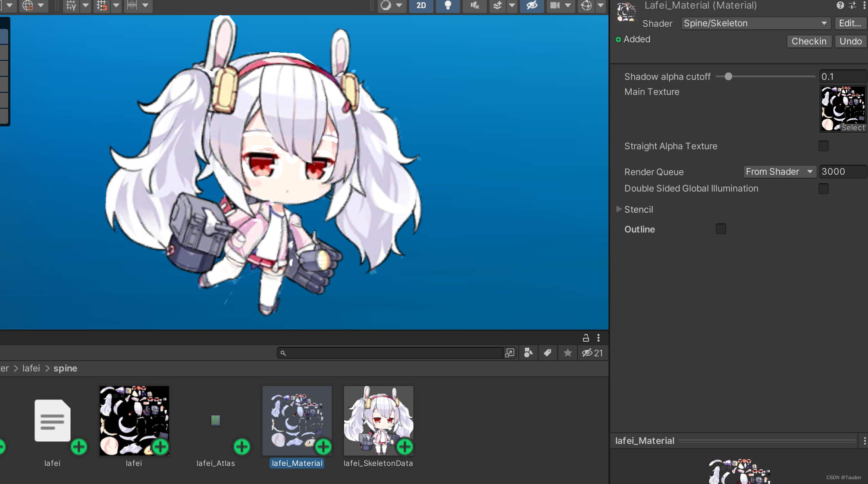The width and height of the screenshot is (868, 484).
Task: Toggle scene lighting lightbulb icon
Action: click(x=448, y=6)
